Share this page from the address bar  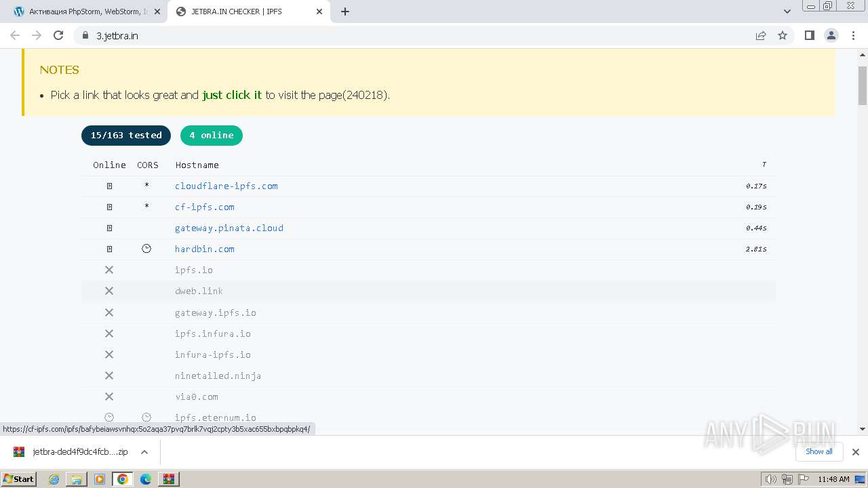[x=761, y=36]
